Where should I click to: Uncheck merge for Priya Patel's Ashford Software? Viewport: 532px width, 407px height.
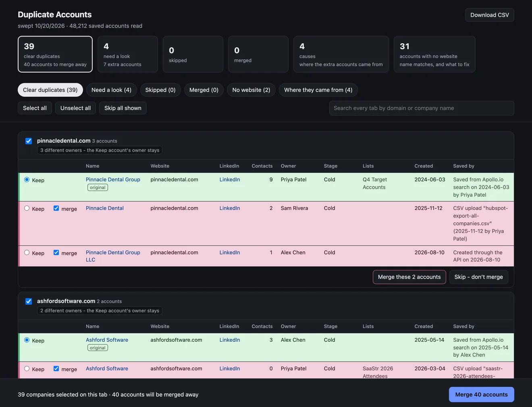[x=56, y=369]
